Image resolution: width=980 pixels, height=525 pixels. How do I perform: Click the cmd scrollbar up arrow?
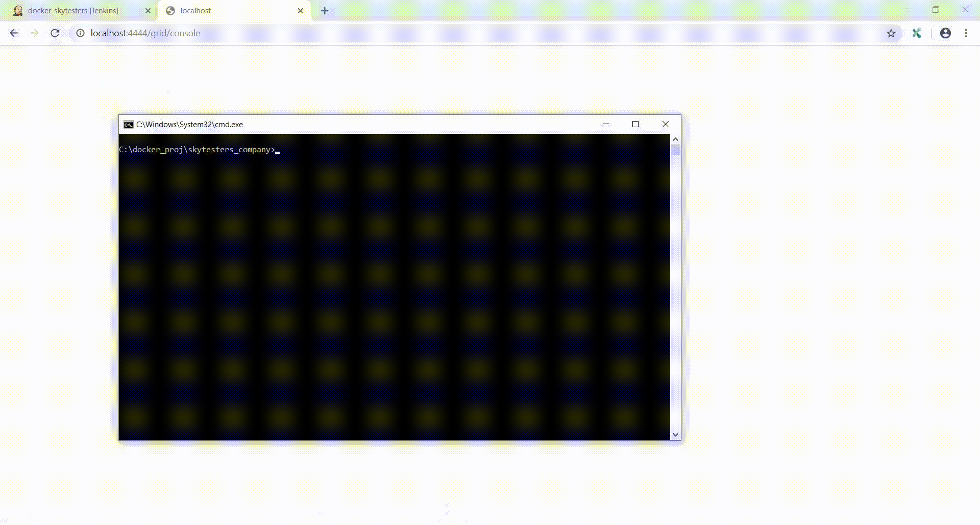point(675,139)
